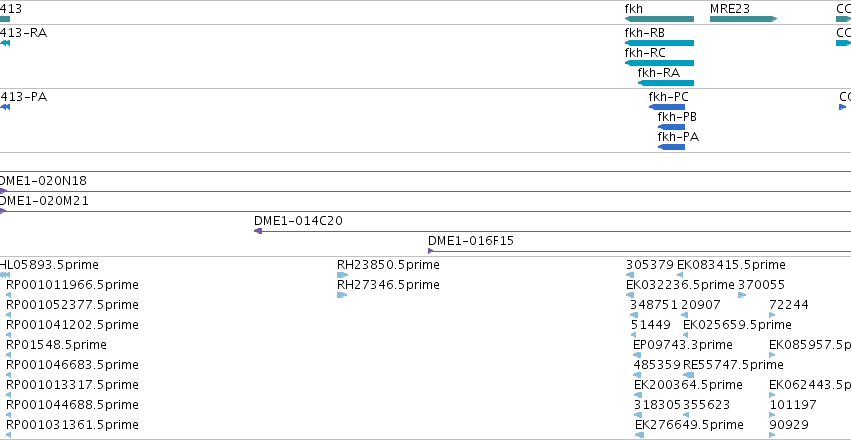Screen dimensions: 851x440
Task: Click the 101197 EST label
Action: 792,405
